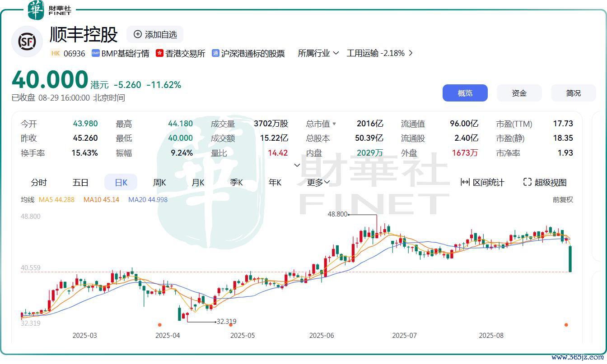Image resolution: width=607 pixels, height=364 pixels.
Task: Click the 最高 value 44.180
Action: [180, 124]
